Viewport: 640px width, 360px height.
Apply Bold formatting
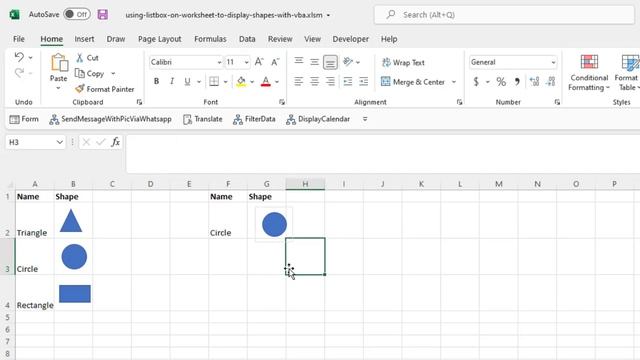pos(156,81)
